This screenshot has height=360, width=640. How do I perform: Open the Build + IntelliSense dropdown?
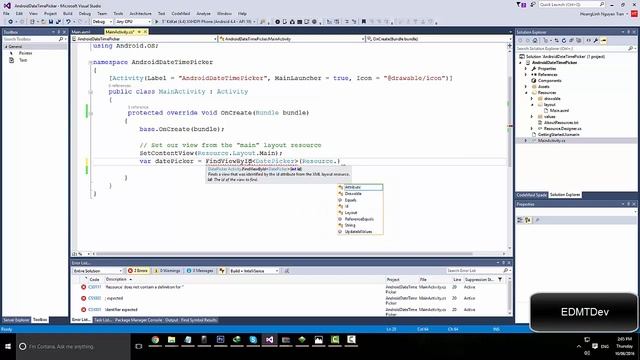tap(253, 271)
